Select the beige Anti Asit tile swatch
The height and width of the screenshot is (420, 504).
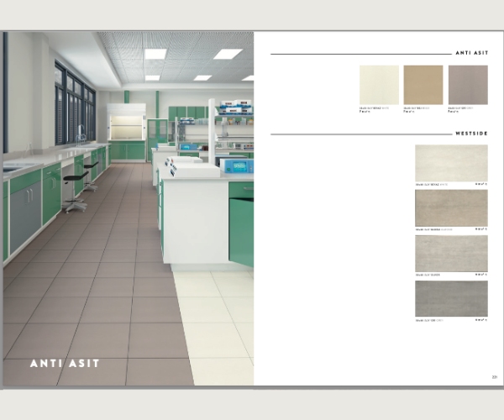(423, 85)
